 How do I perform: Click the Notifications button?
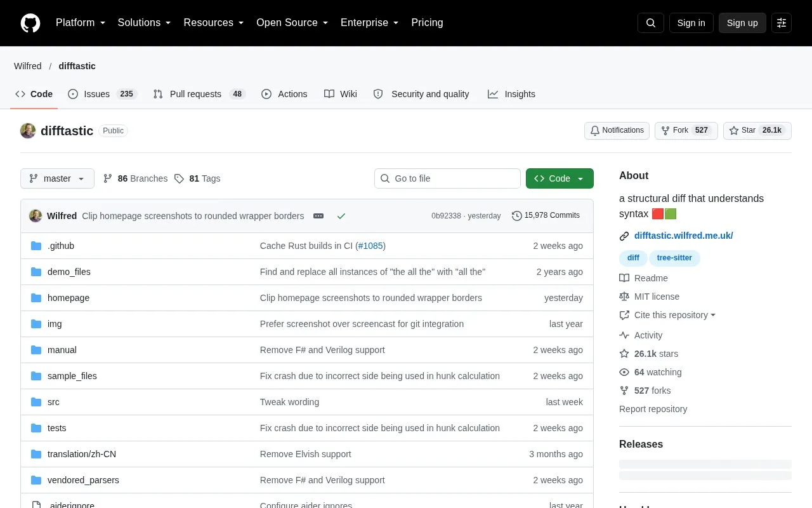click(617, 130)
